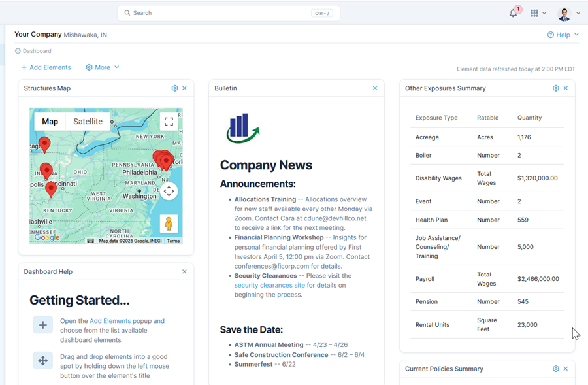The height and width of the screenshot is (385, 588).
Task: Switch map to Map view
Action: point(50,122)
